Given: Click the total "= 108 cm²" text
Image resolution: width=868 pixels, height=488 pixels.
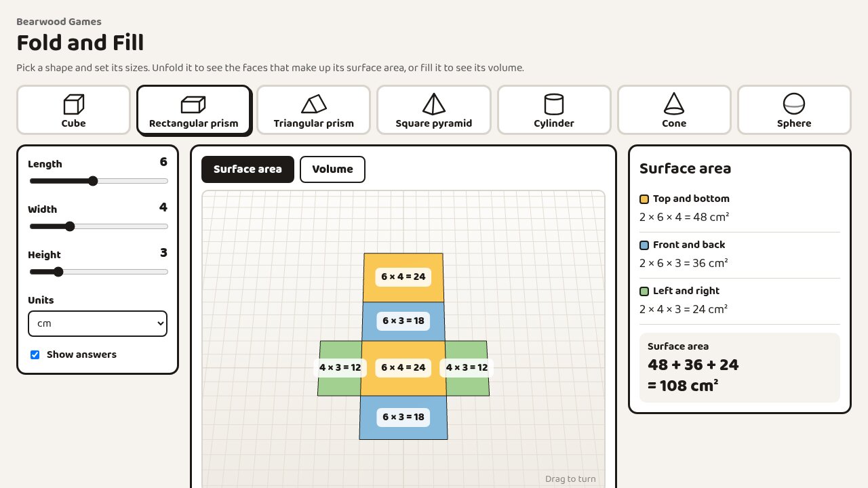Looking at the screenshot, I should pos(683,386).
